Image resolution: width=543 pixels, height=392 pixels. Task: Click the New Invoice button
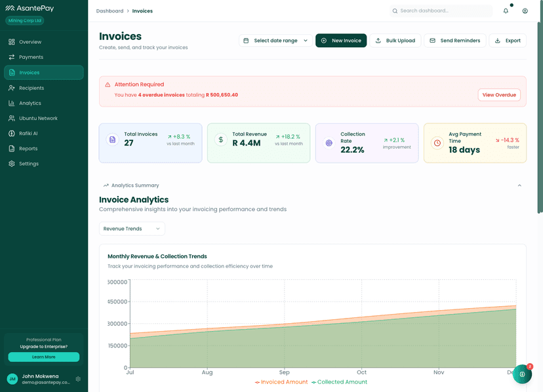(x=341, y=40)
